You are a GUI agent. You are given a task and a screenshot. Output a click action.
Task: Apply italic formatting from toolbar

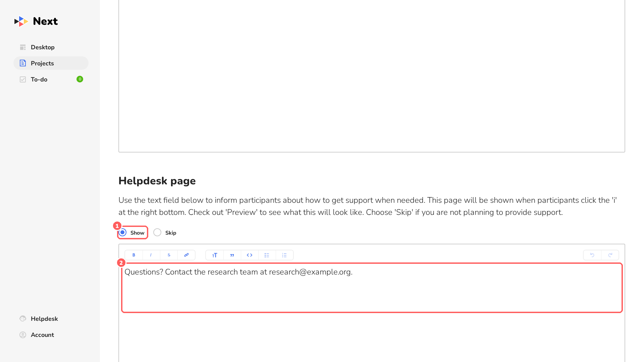(x=151, y=255)
